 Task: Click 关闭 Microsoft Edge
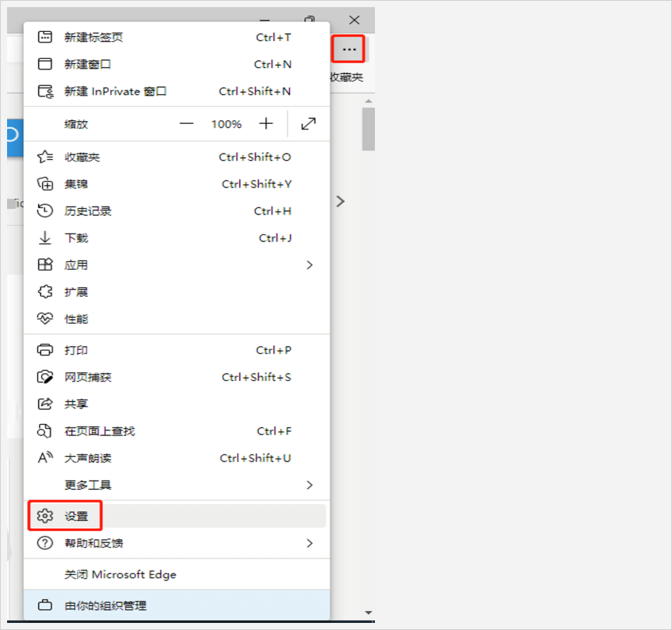click(x=120, y=574)
